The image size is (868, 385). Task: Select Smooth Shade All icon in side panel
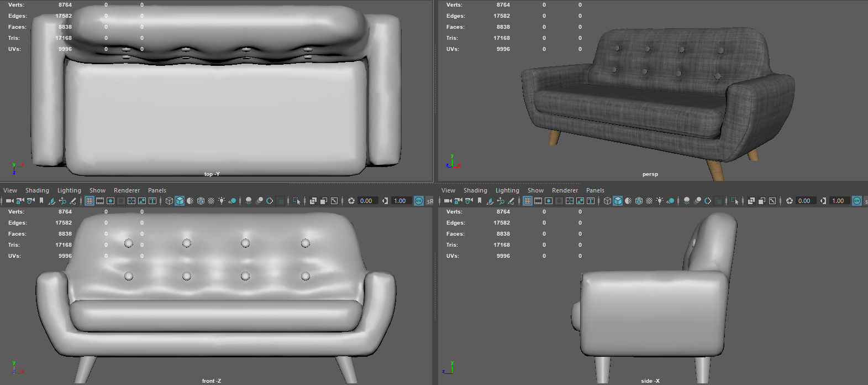click(x=618, y=201)
